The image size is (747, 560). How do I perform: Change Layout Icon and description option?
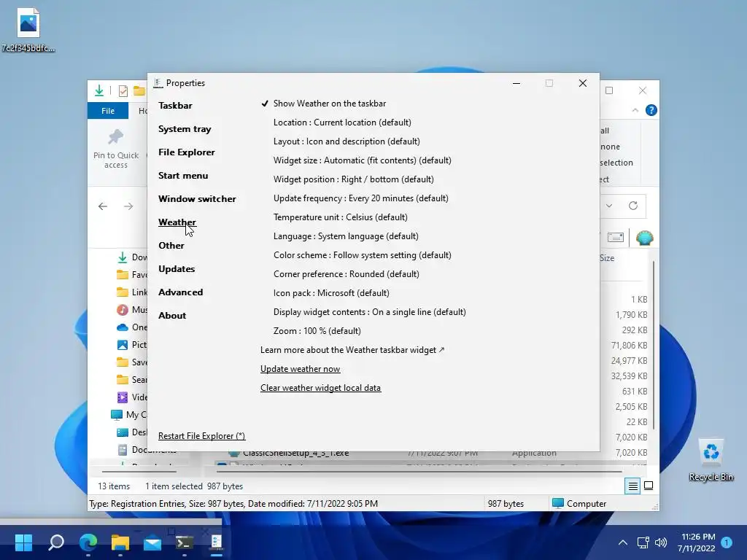[x=347, y=141]
